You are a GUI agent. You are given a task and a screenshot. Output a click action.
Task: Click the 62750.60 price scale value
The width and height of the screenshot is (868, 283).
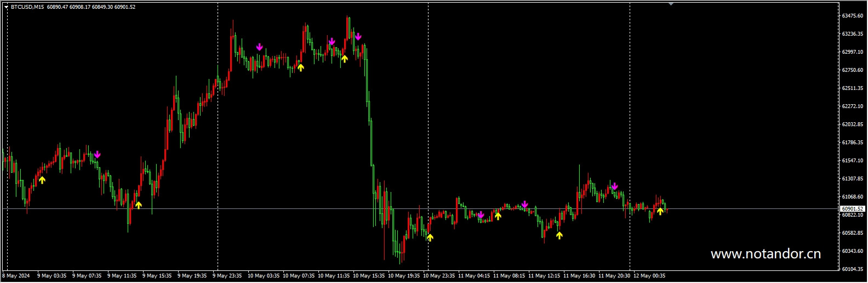click(853, 70)
